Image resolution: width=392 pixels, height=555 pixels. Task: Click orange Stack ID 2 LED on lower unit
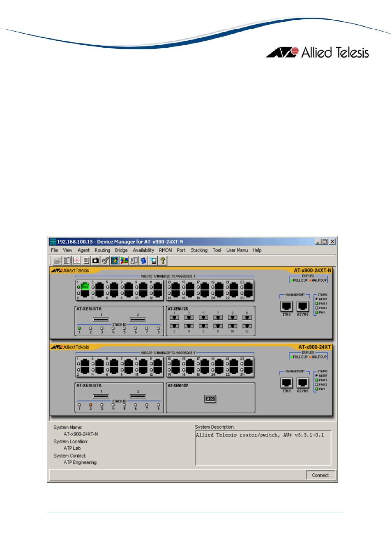(90, 405)
